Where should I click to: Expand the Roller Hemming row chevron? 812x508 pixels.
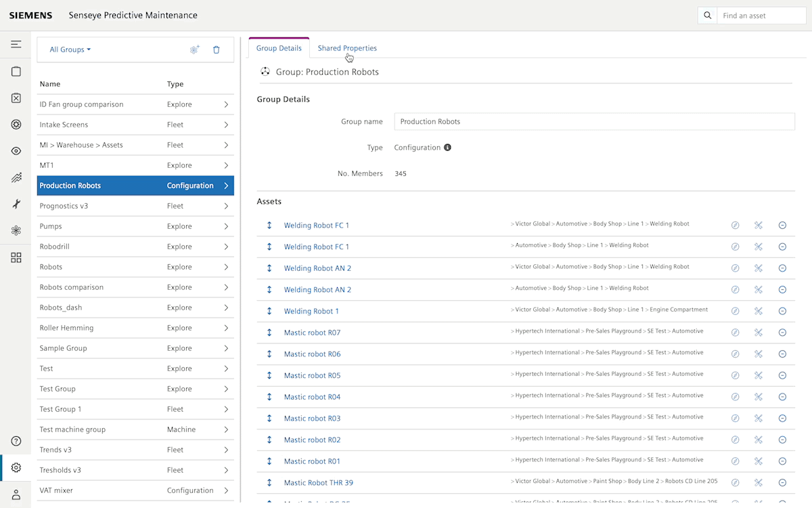[x=225, y=327]
